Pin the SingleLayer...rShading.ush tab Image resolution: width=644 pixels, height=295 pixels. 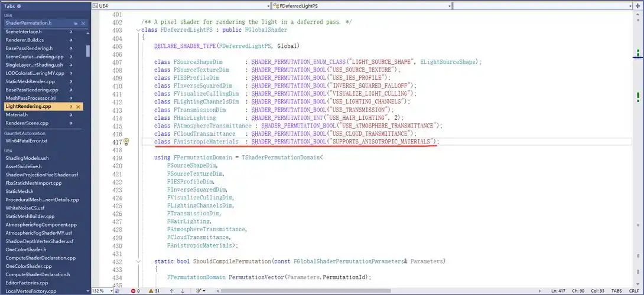click(x=71, y=65)
